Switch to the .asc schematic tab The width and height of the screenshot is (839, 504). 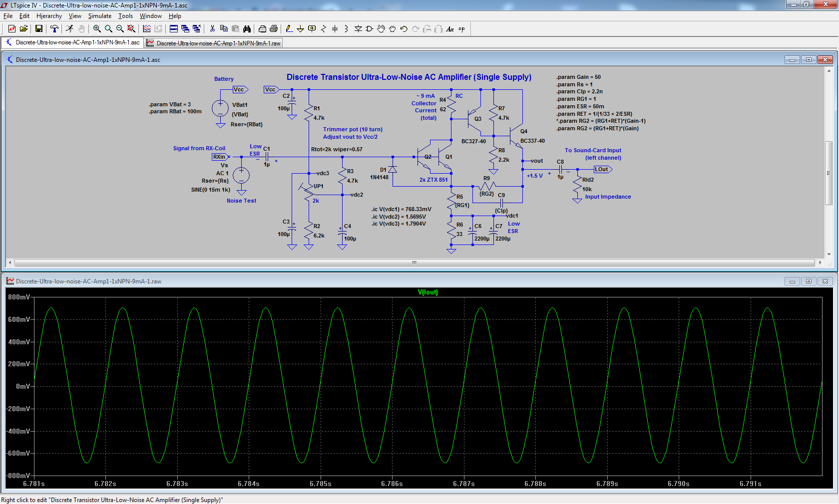[73, 43]
